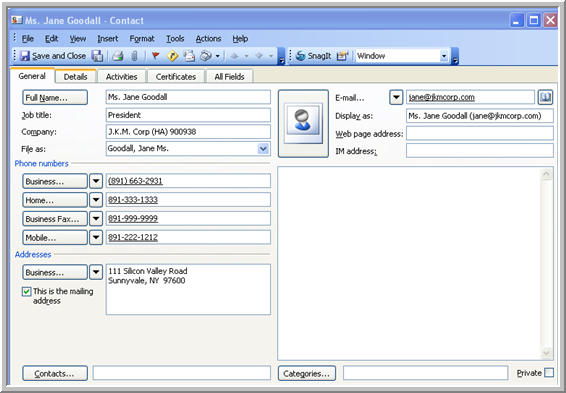Open the Edit menu

coord(52,39)
